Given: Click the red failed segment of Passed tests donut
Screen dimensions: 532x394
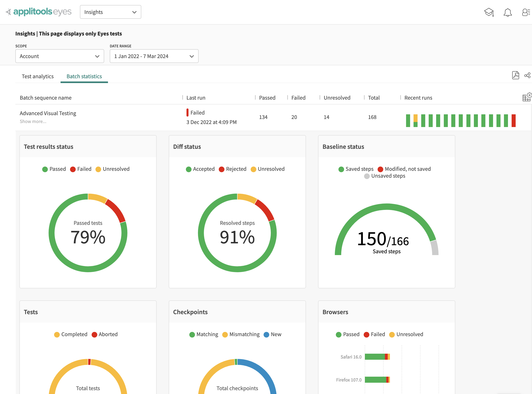Looking at the screenshot, I should pyautogui.click(x=117, y=210).
